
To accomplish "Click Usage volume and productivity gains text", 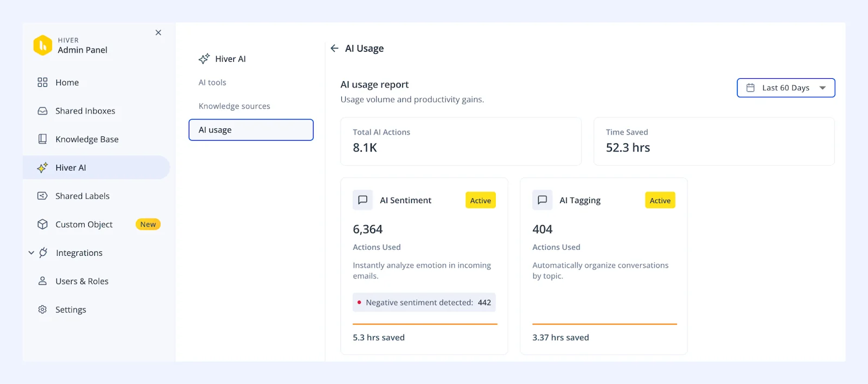I will [x=412, y=99].
